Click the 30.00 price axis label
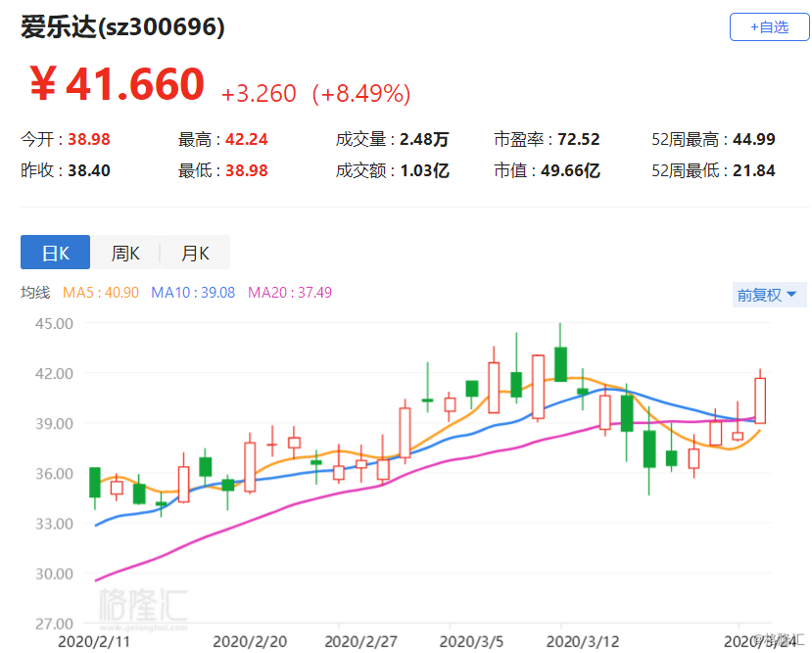The width and height of the screenshot is (812, 653). click(x=54, y=574)
